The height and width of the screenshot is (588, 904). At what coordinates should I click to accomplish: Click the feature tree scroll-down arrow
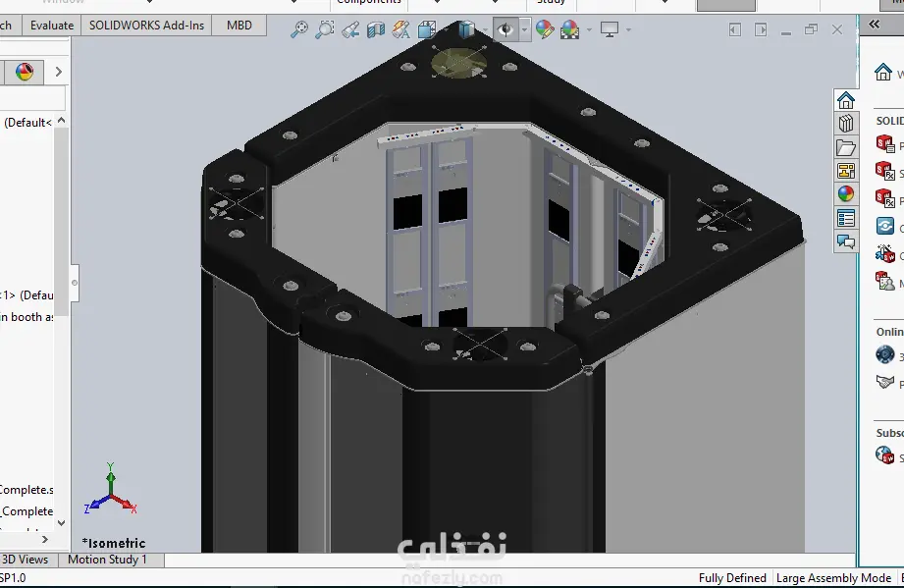click(61, 523)
